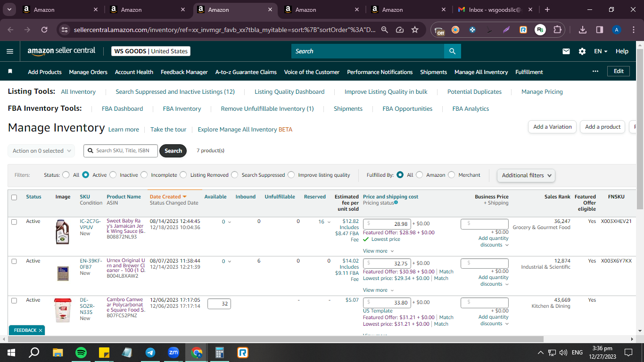Expand Available dropdown in the Urnex row
The width and height of the screenshot is (644, 362).
230,262
